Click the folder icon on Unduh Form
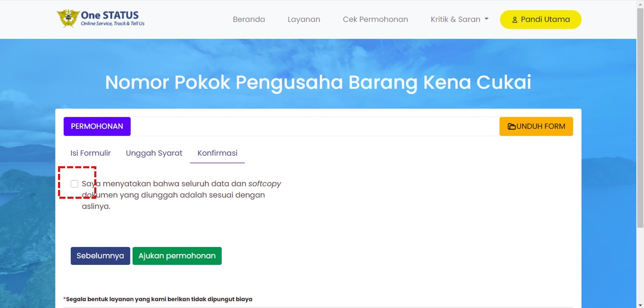 tap(511, 126)
